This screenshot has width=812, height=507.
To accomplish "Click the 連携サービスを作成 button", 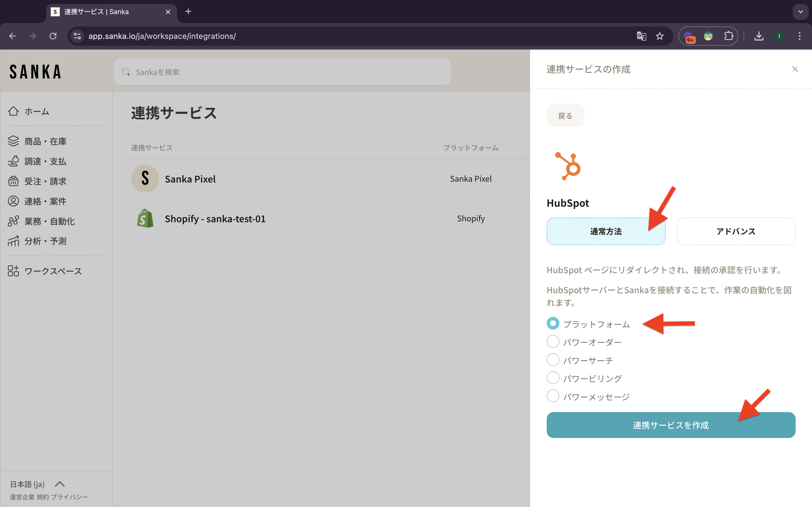I will point(670,425).
